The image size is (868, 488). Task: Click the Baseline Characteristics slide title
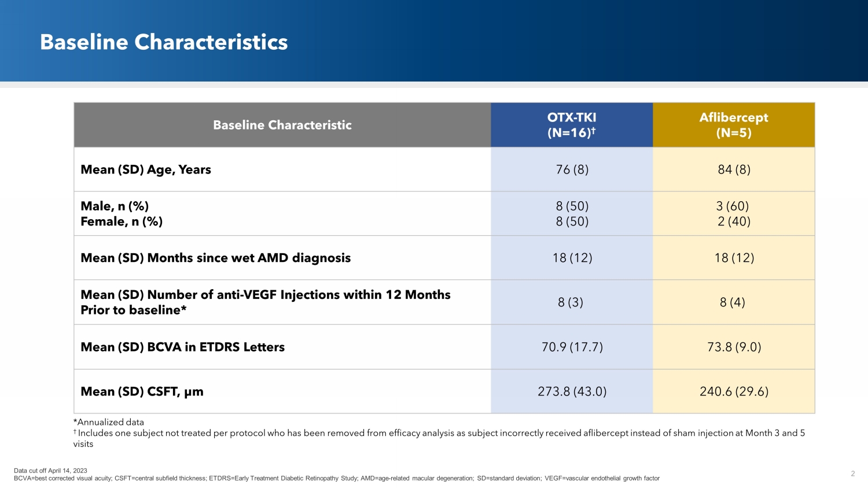coord(164,42)
